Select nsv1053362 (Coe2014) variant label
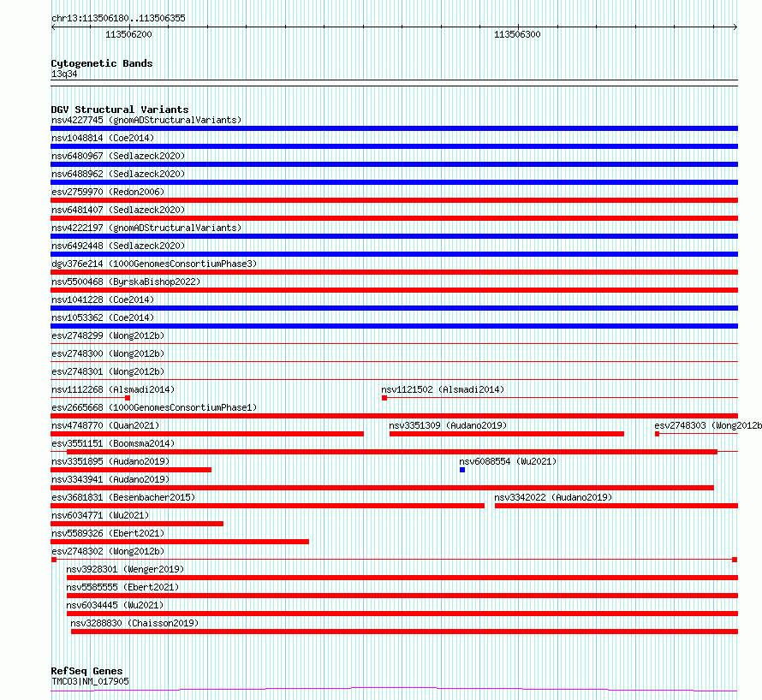 pyautogui.click(x=103, y=317)
